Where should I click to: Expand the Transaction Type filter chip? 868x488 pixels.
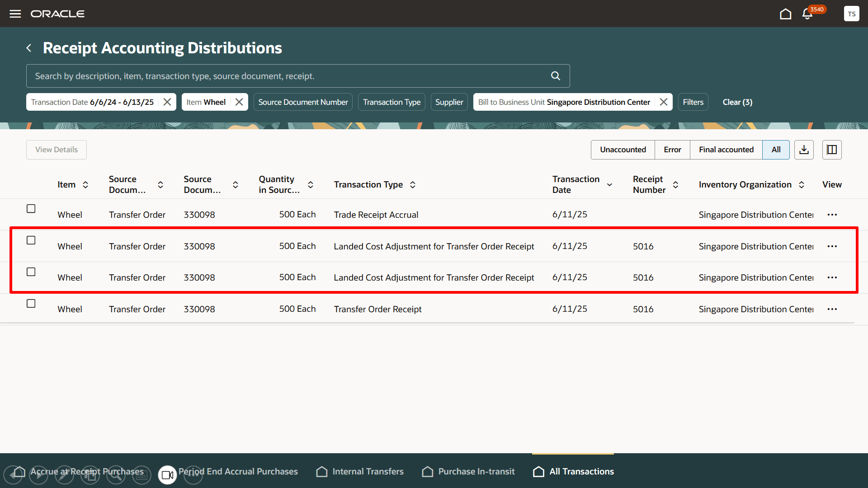pyautogui.click(x=392, y=102)
